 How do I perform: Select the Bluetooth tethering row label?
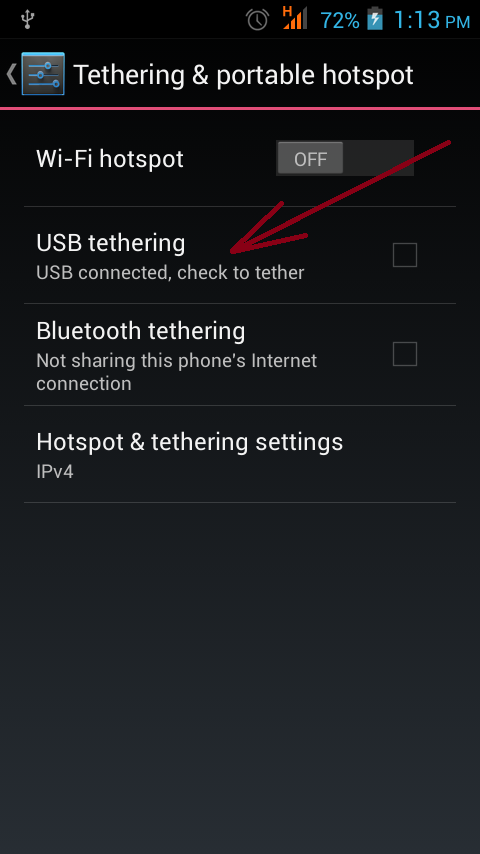coord(141,331)
